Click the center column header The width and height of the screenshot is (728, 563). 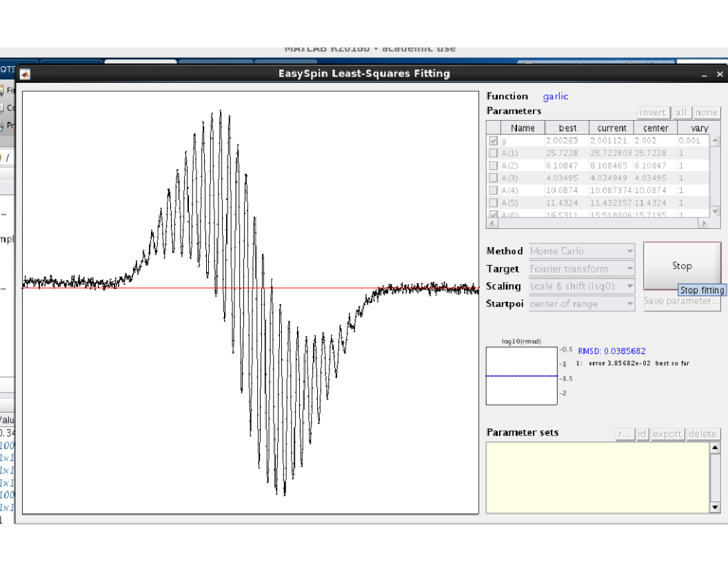(x=656, y=128)
